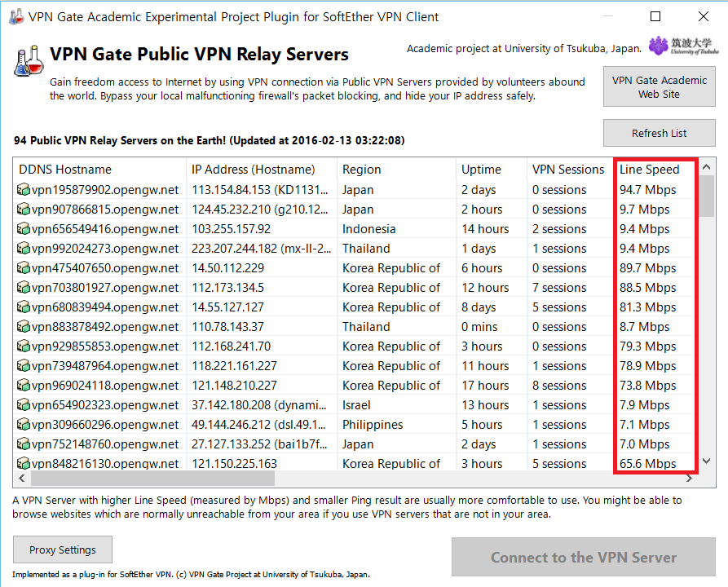Click server icon for vpn680839494.opengw.net
The image size is (728, 587).
pos(23,307)
